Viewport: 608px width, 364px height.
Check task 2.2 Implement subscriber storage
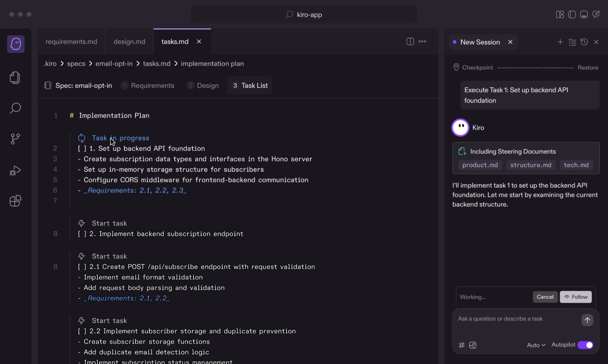(82, 331)
